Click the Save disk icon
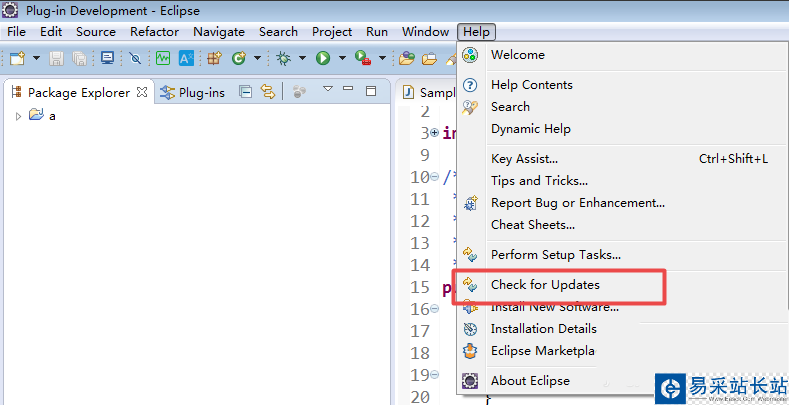The image size is (789, 405). click(x=56, y=58)
